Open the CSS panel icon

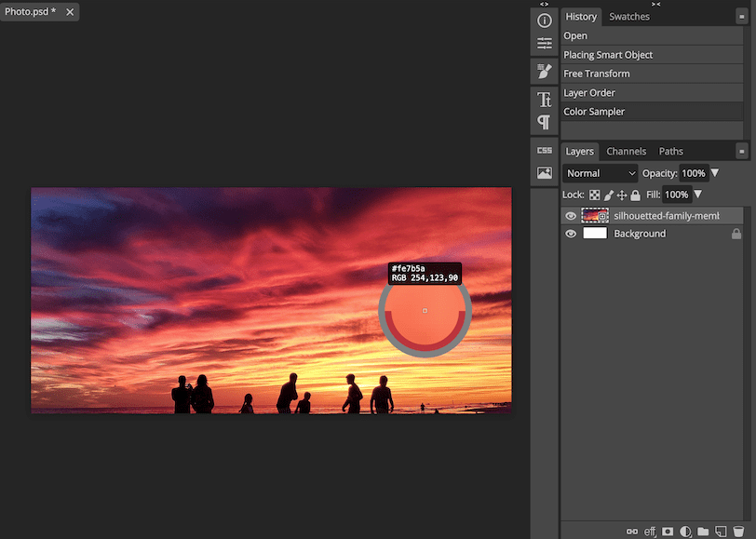545,150
